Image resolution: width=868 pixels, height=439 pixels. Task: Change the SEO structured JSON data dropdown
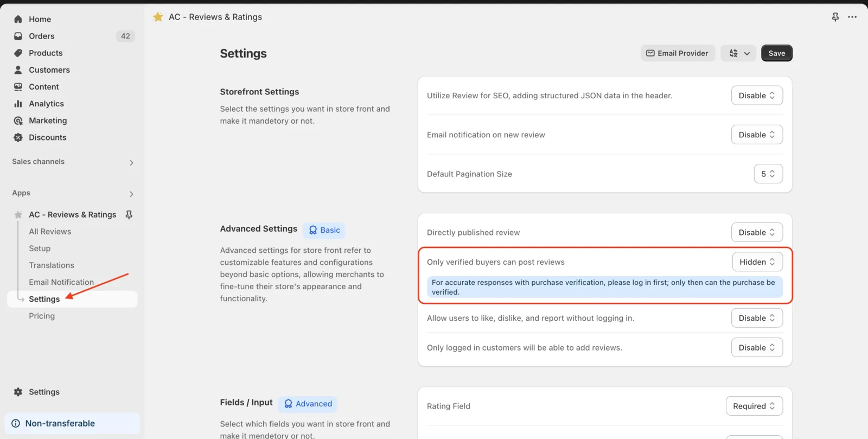(757, 96)
